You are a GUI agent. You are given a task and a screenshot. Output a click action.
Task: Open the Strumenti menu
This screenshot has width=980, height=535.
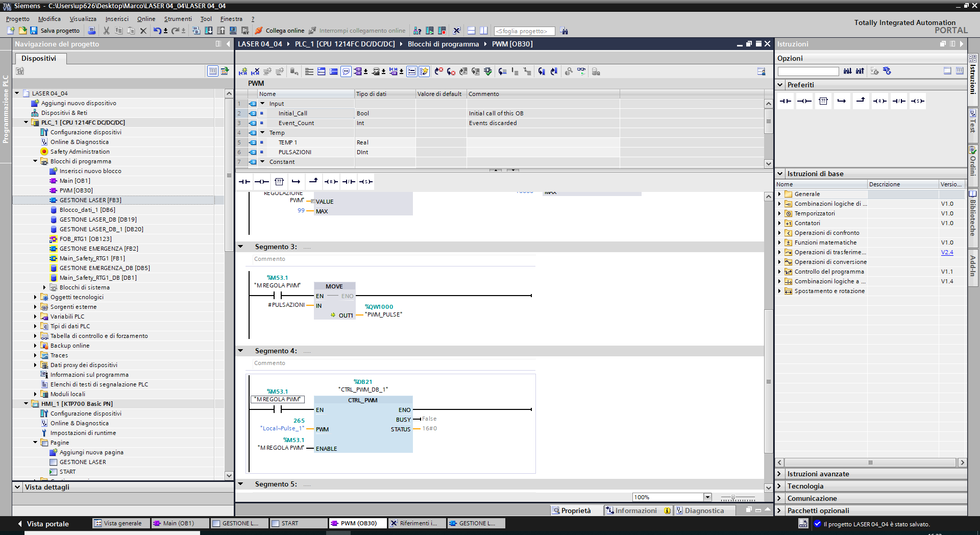178,19
